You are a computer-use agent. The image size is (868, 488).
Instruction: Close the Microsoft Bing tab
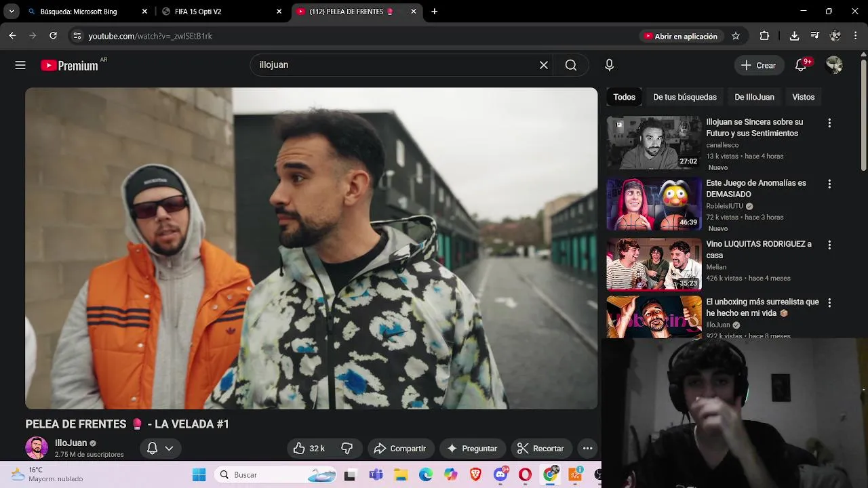pyautogui.click(x=144, y=12)
